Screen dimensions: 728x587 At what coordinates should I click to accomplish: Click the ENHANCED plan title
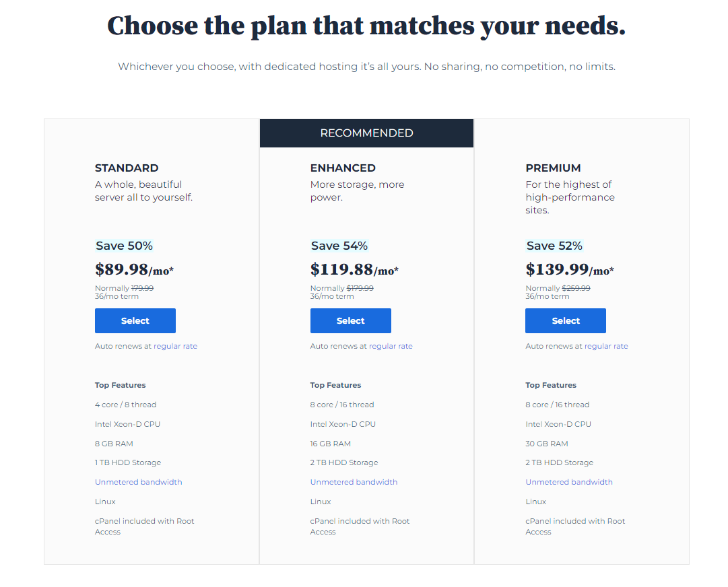[x=343, y=168]
